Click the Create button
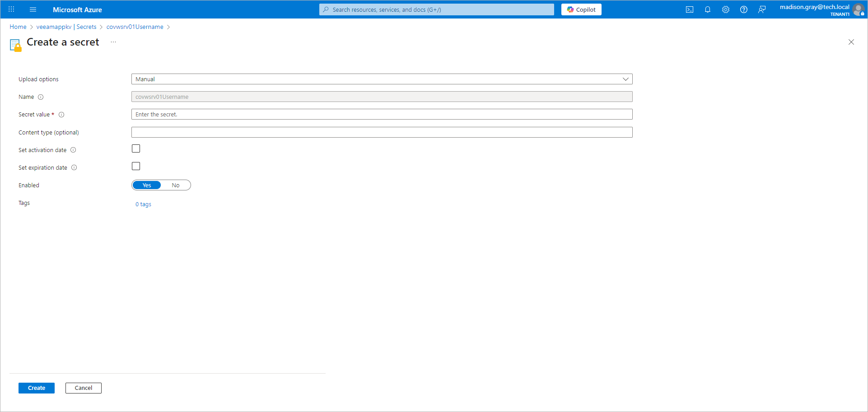The image size is (868, 412). click(x=36, y=388)
